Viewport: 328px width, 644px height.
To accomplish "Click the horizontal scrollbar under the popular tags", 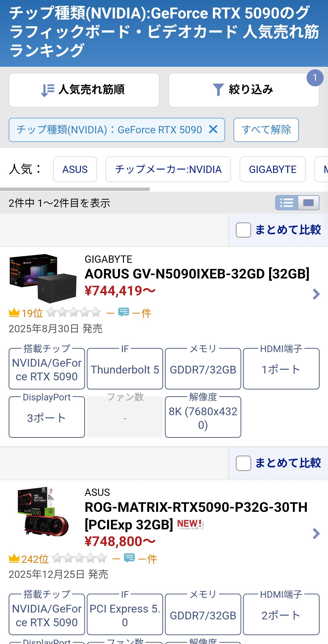I will pyautogui.click(x=75, y=189).
